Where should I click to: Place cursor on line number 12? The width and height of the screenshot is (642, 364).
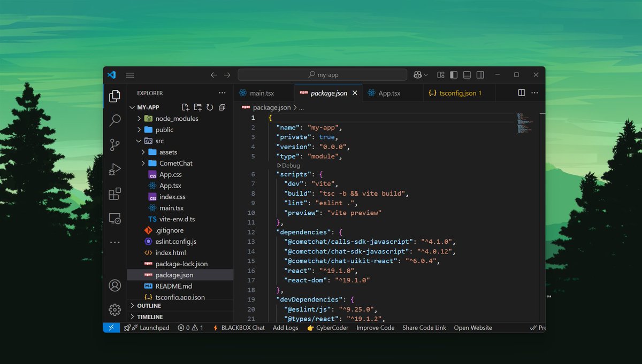[251, 232]
